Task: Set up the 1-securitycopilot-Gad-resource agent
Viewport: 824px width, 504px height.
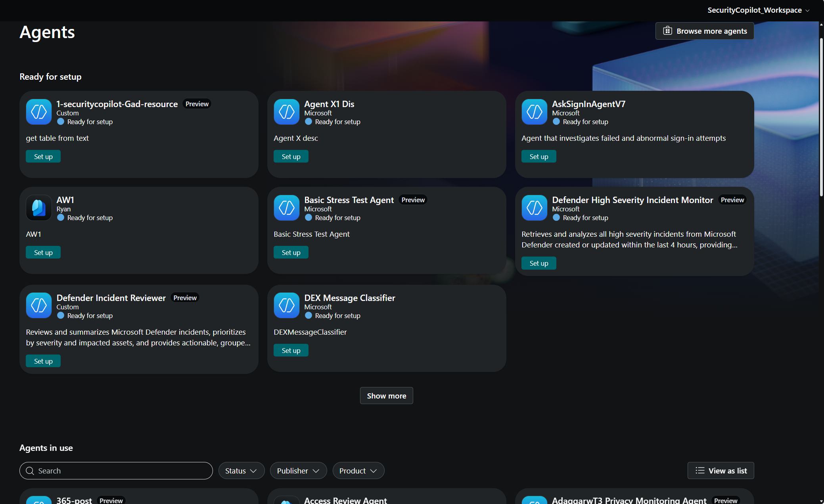Action: (x=43, y=157)
